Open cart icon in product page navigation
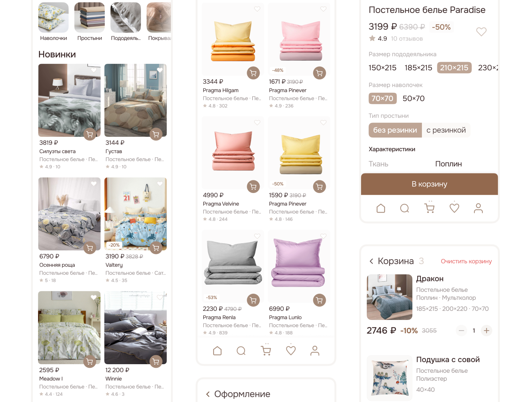 [x=430, y=207]
